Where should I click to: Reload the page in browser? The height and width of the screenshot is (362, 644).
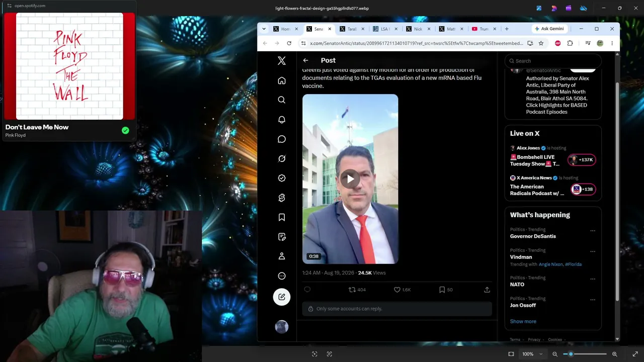tap(289, 43)
